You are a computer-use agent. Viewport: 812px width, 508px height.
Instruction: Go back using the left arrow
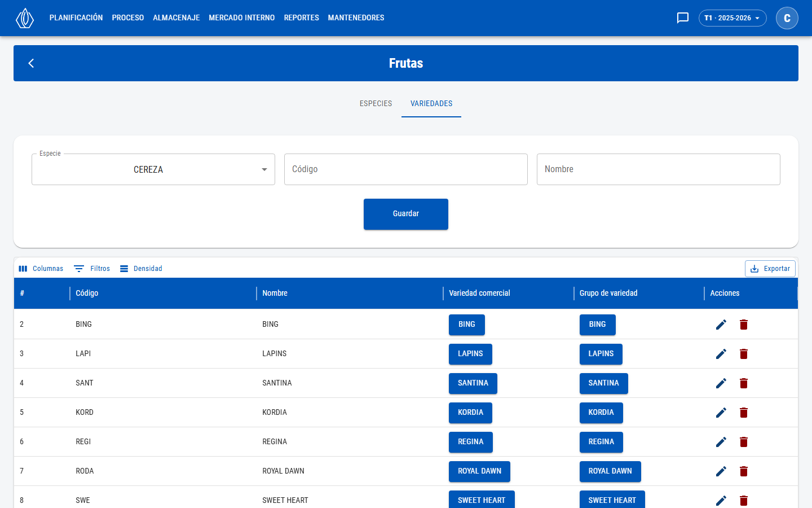[x=32, y=63]
